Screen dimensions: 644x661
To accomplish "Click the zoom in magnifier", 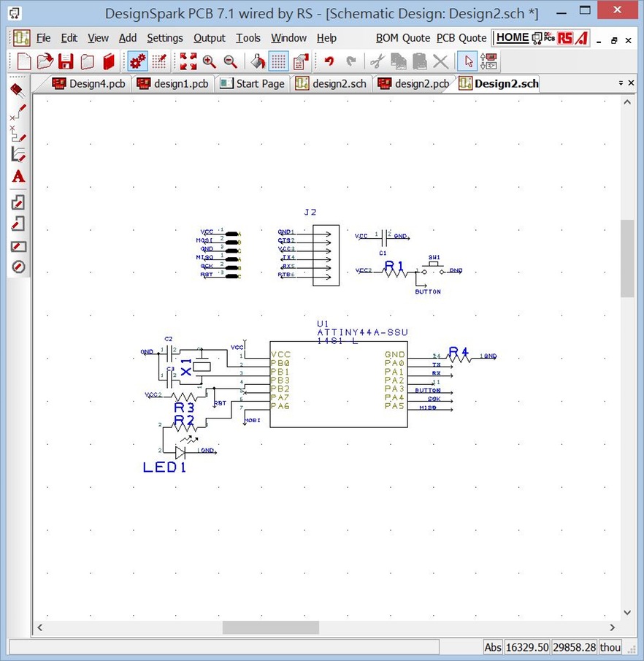I will pyautogui.click(x=209, y=61).
